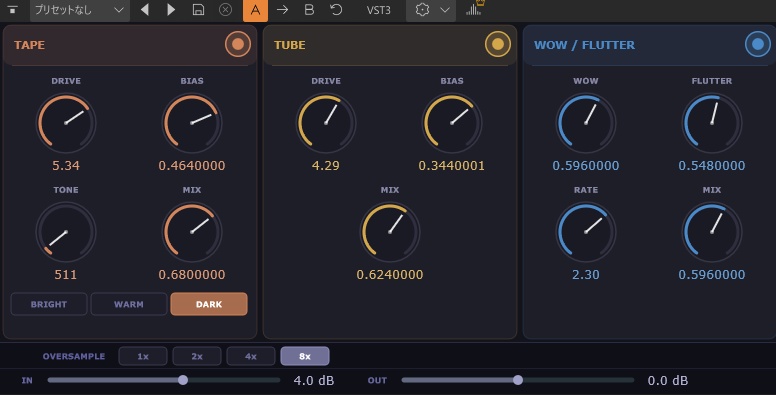Click the 0.0 dB output value
Viewport: 776px width, 395px height.
[668, 381]
